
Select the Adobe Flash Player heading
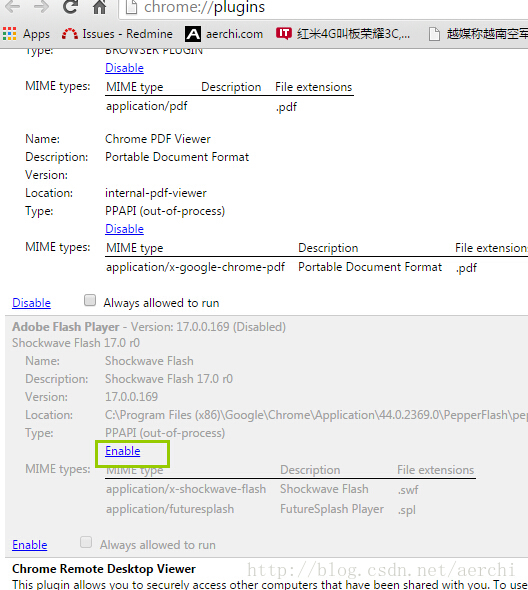(x=66, y=327)
